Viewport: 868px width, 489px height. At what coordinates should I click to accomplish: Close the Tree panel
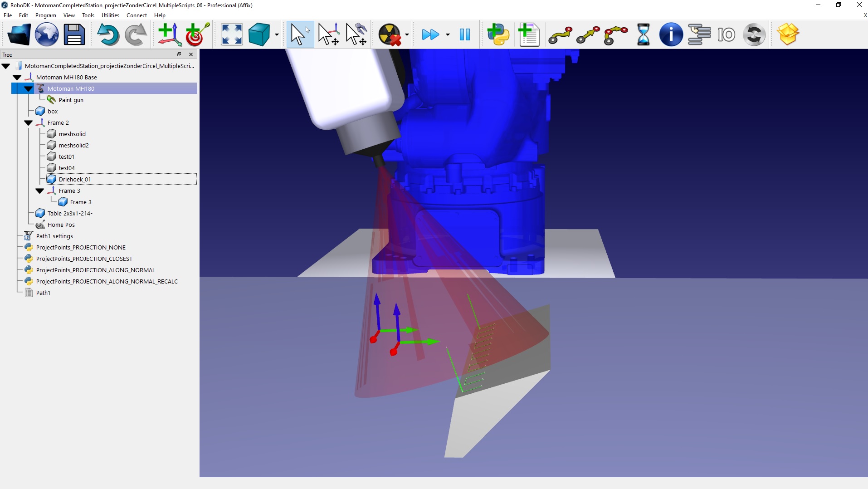[191, 54]
